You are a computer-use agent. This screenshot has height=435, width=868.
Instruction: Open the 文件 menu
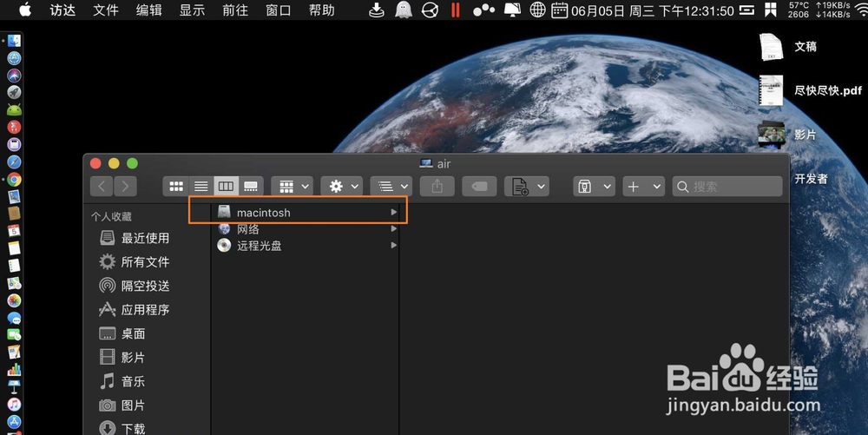pyautogui.click(x=106, y=10)
